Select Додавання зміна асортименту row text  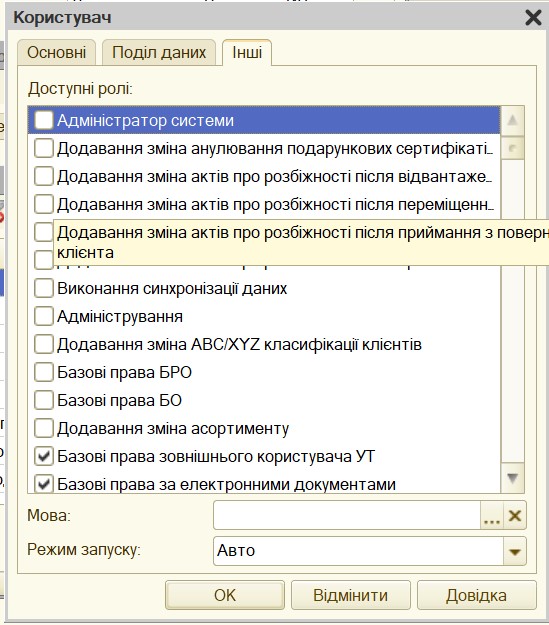click(x=173, y=429)
